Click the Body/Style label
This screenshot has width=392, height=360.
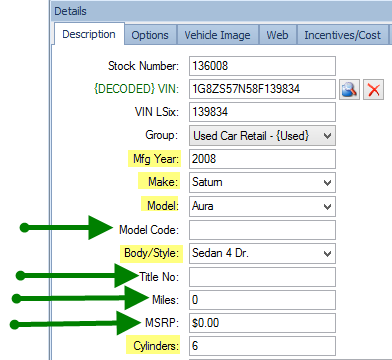151,253
